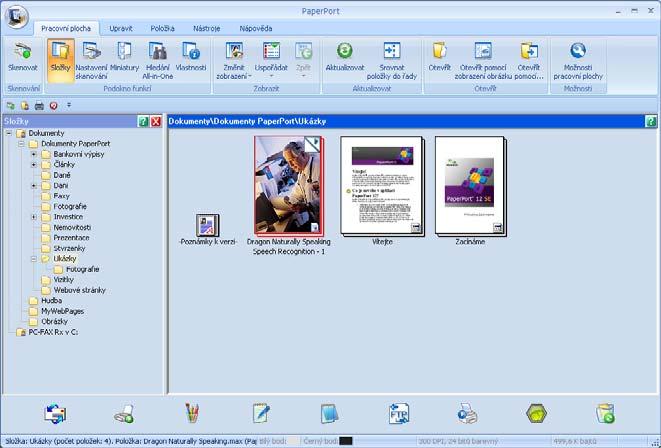Click the green hexagon send-to icon

click(536, 413)
